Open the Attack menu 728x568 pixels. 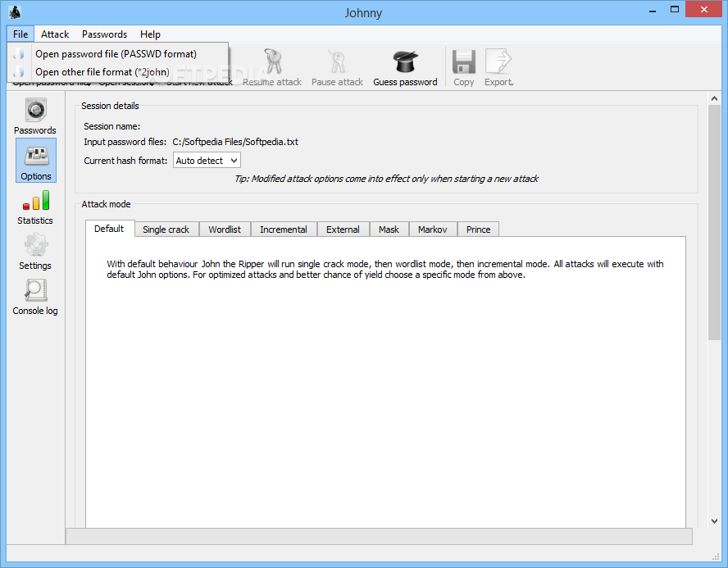(55, 34)
